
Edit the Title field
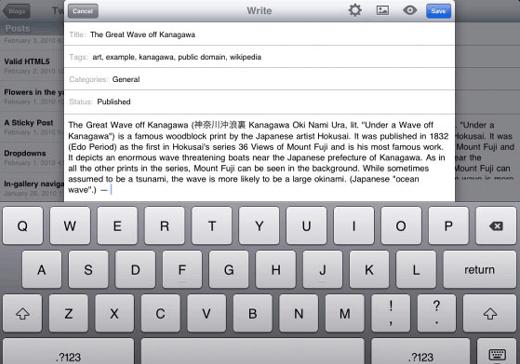(259, 34)
